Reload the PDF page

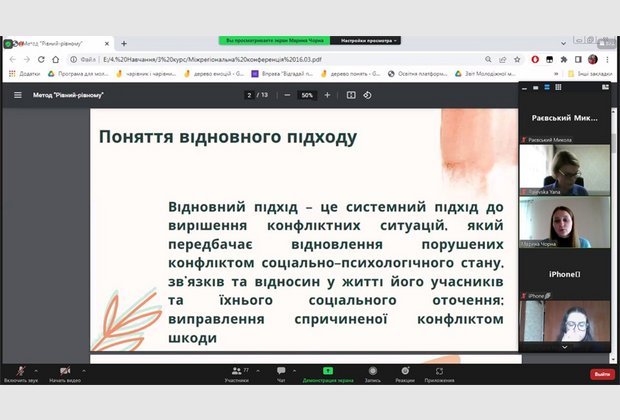coord(41,59)
